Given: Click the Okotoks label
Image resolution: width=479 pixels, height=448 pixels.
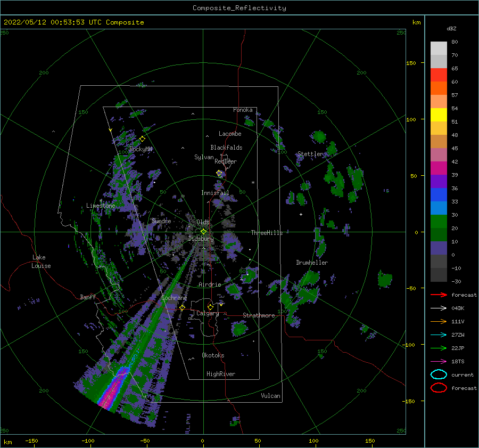Looking at the screenshot, I should click(x=213, y=355).
